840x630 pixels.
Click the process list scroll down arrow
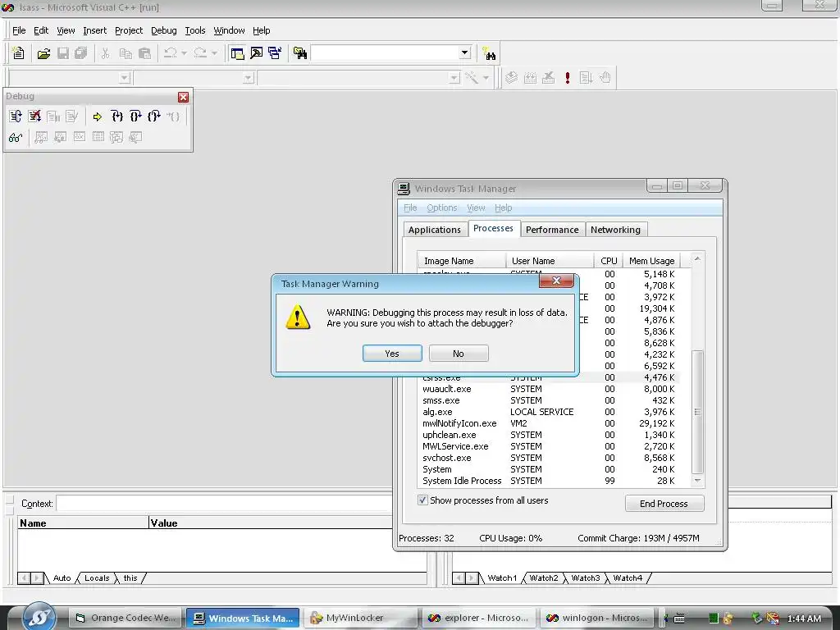(x=697, y=481)
